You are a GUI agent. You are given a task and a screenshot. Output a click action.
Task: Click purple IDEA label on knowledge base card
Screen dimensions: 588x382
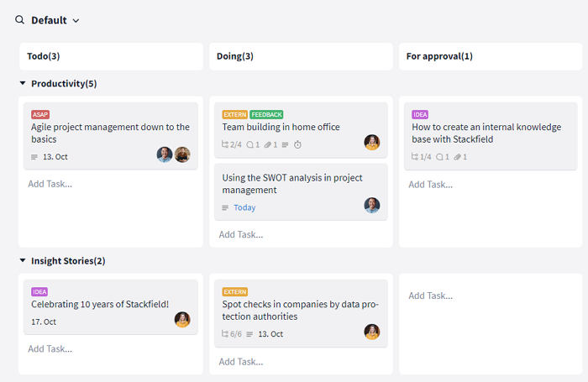[420, 115]
